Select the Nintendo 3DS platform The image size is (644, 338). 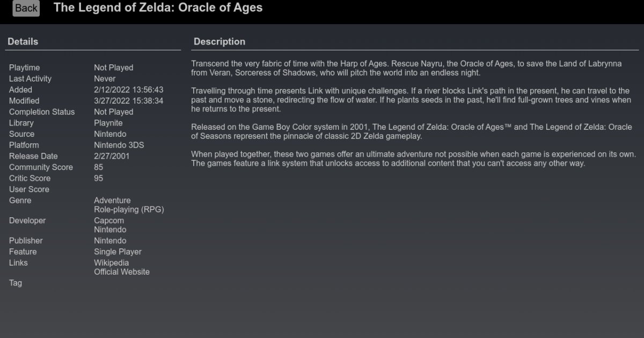pyautogui.click(x=119, y=145)
